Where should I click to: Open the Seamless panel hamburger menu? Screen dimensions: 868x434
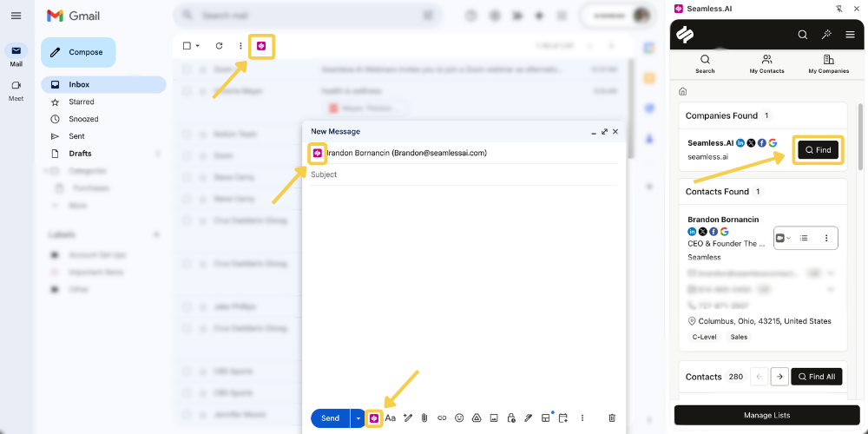[851, 35]
